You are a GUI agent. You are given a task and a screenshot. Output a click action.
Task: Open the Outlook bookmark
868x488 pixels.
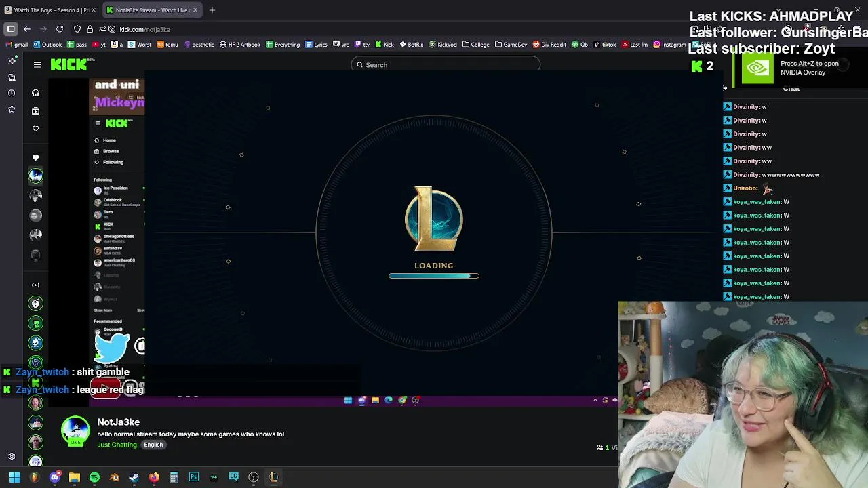pos(47,45)
